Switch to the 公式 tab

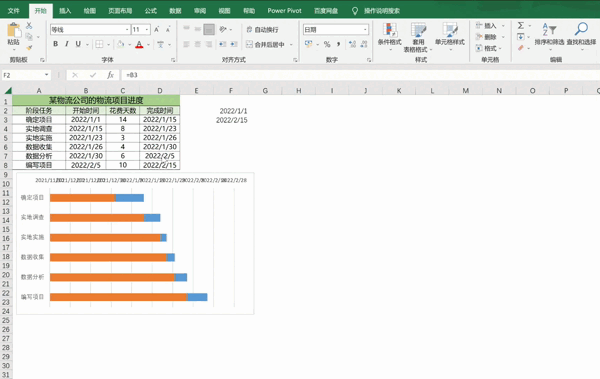(151, 11)
